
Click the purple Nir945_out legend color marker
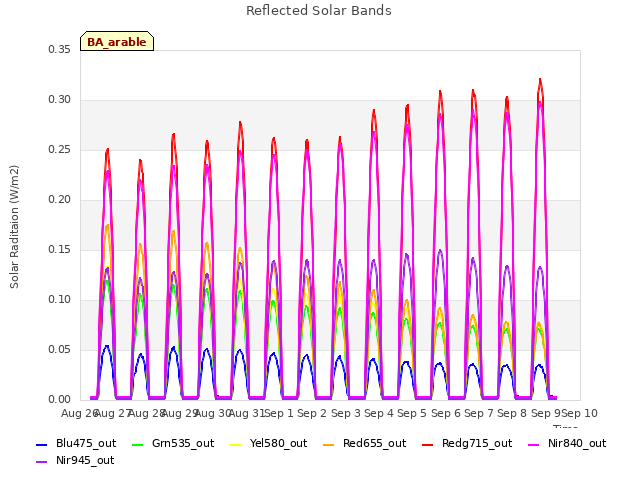(42, 462)
